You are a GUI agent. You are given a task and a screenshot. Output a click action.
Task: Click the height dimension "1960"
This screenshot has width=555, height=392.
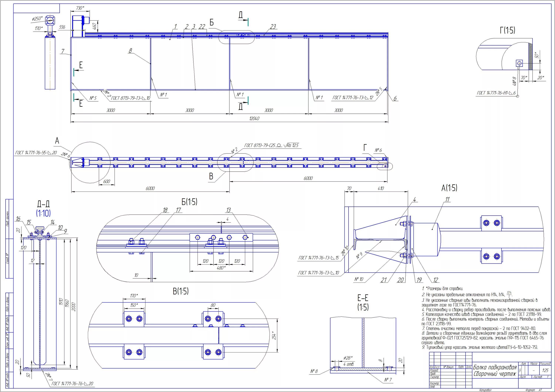coord(67,304)
